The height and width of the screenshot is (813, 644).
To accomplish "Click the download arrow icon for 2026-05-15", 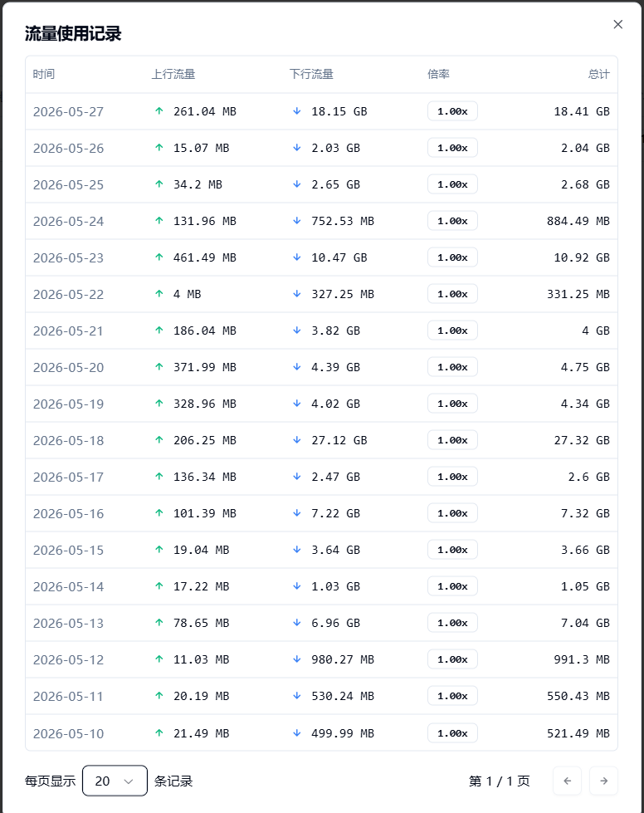I will tap(297, 550).
